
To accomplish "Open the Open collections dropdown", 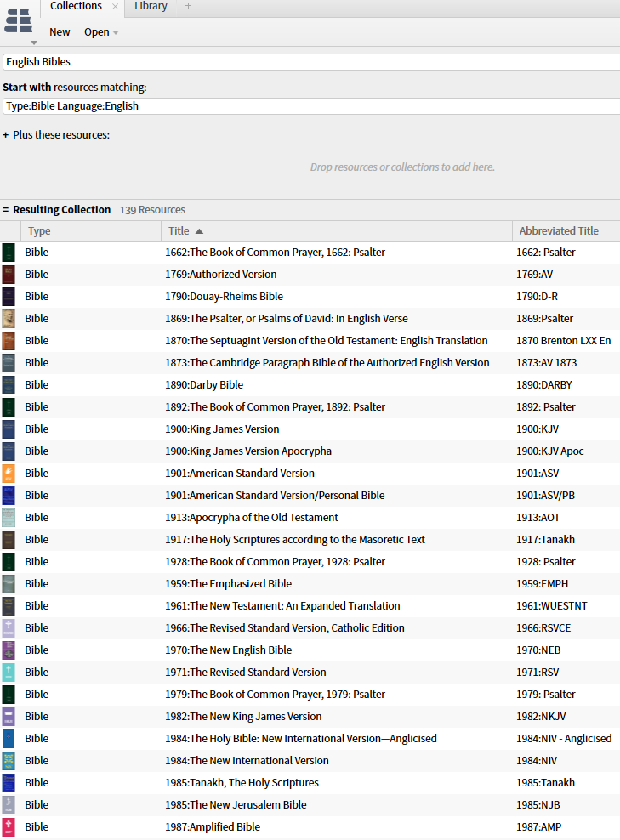I will click(x=100, y=32).
